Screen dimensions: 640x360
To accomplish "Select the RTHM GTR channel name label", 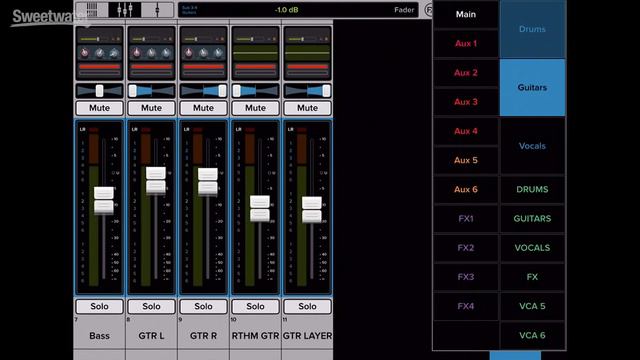I will tap(256, 336).
